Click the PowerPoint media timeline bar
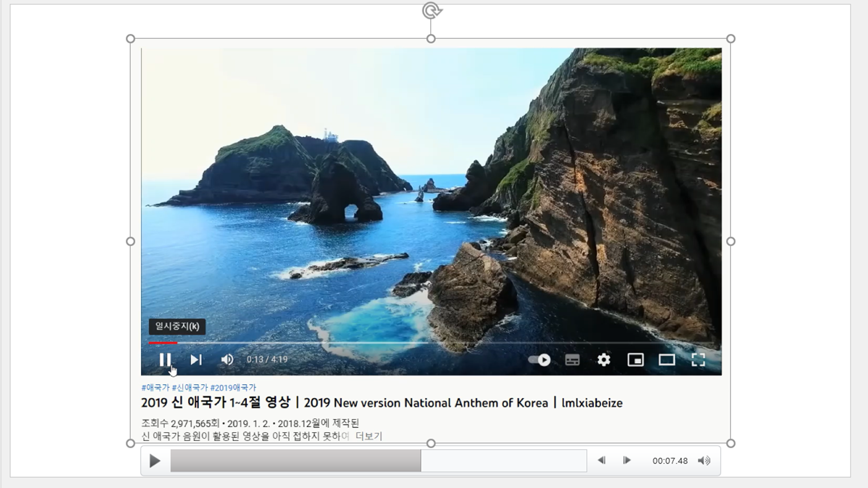Viewport: 868px width, 488px height. click(x=378, y=461)
